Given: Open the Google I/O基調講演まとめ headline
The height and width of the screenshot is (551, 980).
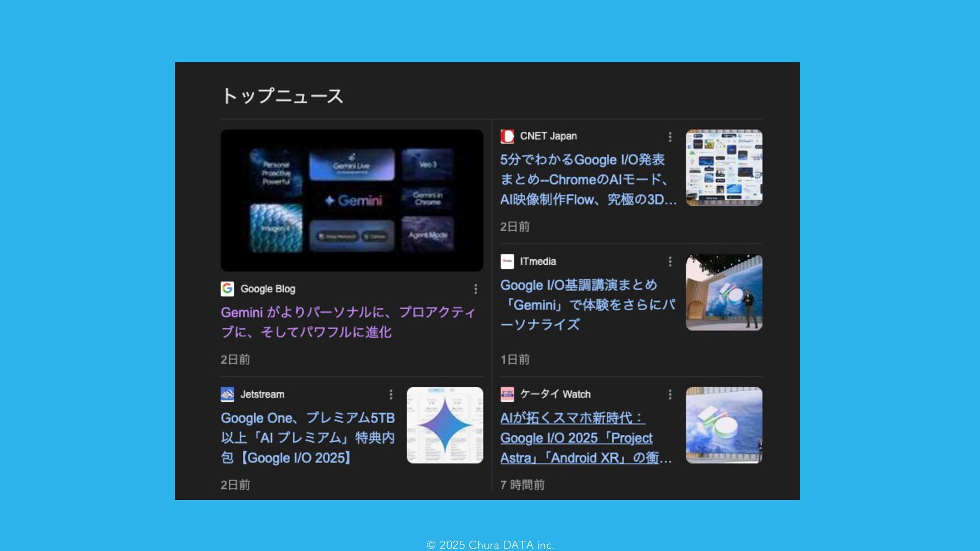Looking at the screenshot, I should coord(587,305).
